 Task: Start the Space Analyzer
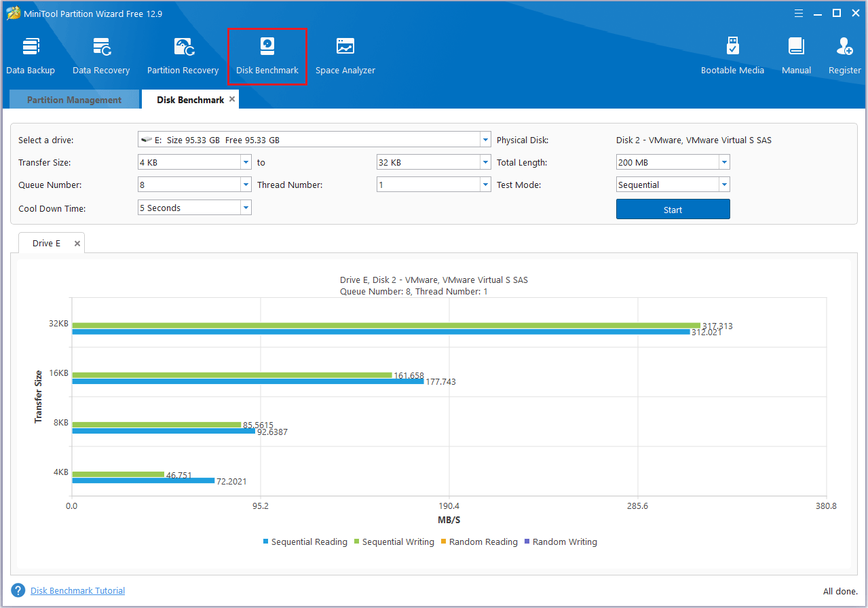tap(345, 53)
